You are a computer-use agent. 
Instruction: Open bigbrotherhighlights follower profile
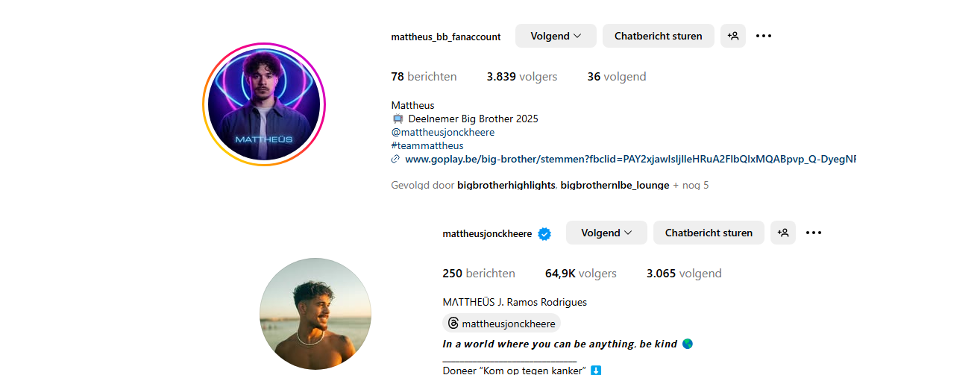pyautogui.click(x=506, y=185)
